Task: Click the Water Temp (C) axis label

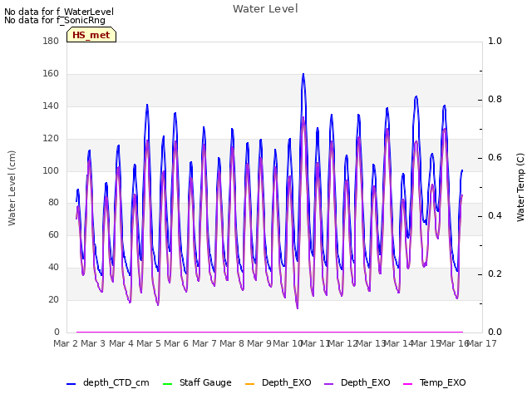Action: coord(520,187)
